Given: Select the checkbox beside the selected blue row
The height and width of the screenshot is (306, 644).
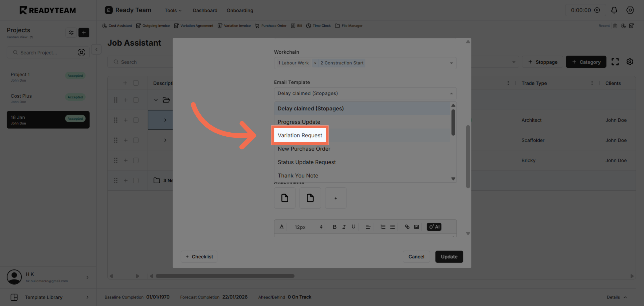Looking at the screenshot, I should [x=136, y=120].
